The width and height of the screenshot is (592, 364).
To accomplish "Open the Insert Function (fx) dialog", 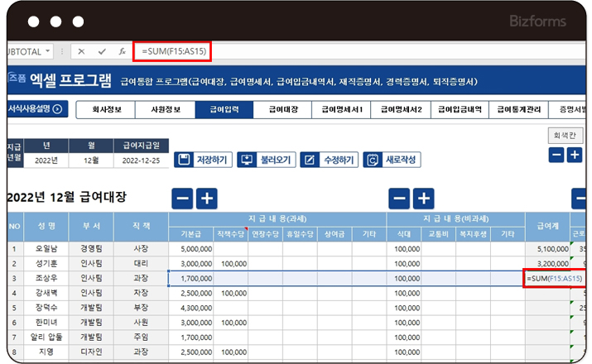I will [123, 51].
